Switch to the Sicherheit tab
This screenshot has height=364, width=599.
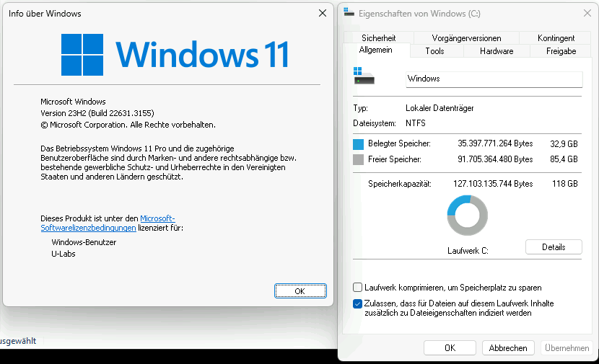coord(378,37)
